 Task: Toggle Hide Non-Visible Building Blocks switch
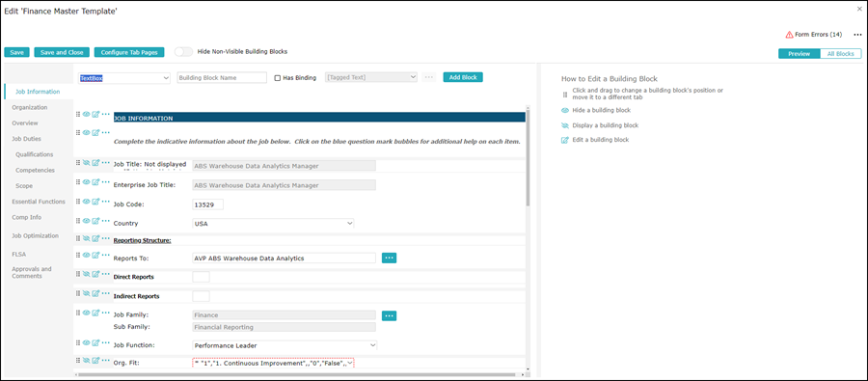[x=183, y=51]
